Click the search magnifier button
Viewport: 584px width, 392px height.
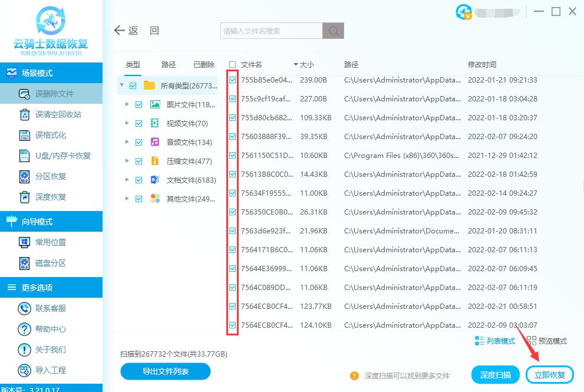click(334, 31)
